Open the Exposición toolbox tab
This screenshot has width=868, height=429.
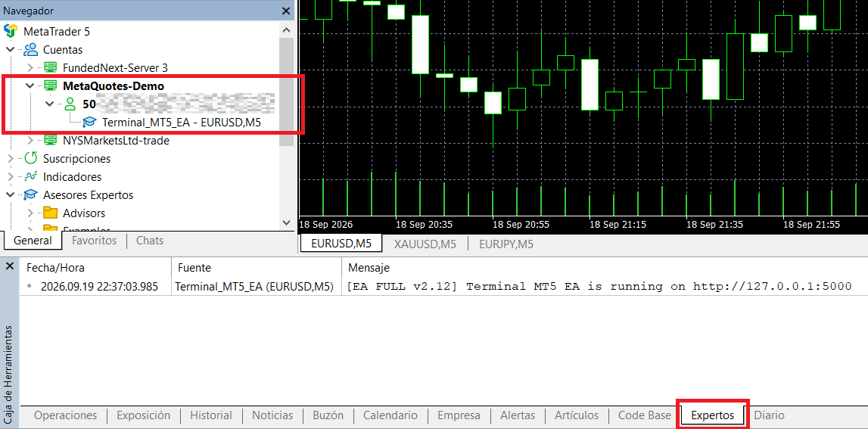(x=143, y=415)
